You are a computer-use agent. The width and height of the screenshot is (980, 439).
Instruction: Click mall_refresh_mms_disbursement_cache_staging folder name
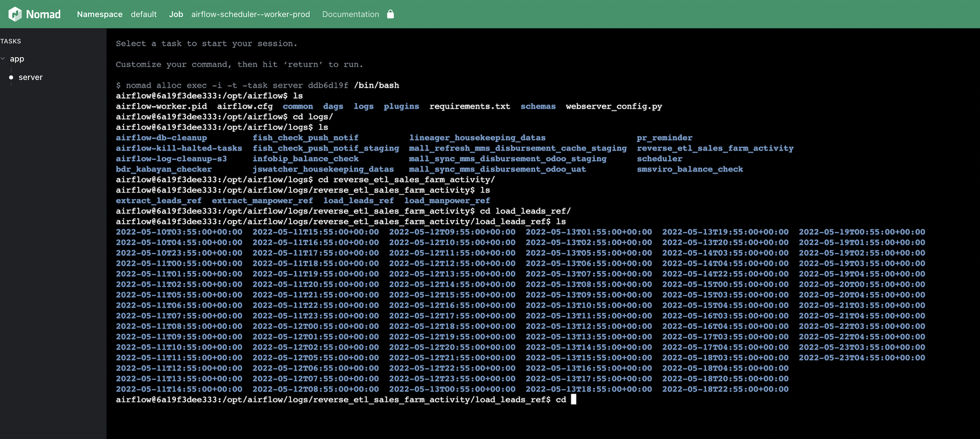coord(518,148)
